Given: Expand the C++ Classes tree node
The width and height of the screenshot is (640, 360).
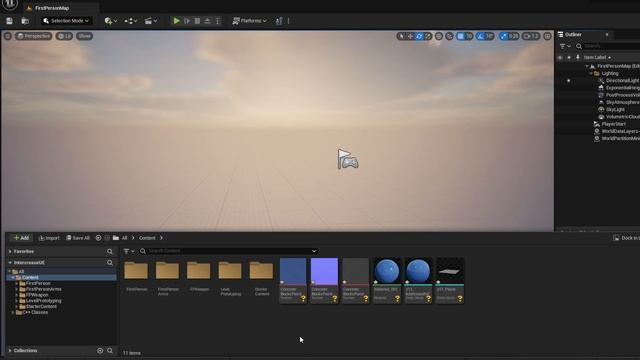Looking at the screenshot, I should 13,313.
